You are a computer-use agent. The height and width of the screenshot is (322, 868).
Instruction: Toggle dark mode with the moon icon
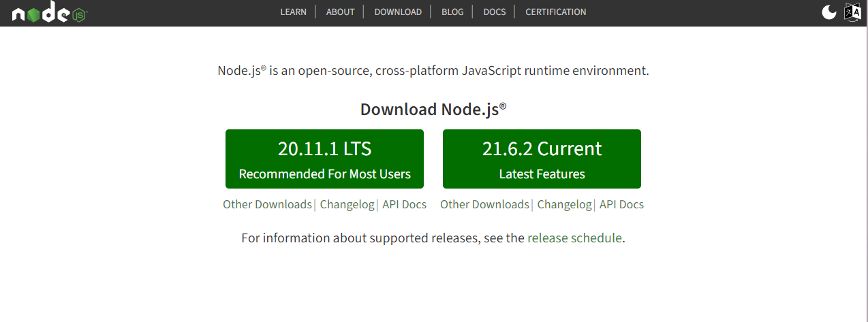coord(828,12)
